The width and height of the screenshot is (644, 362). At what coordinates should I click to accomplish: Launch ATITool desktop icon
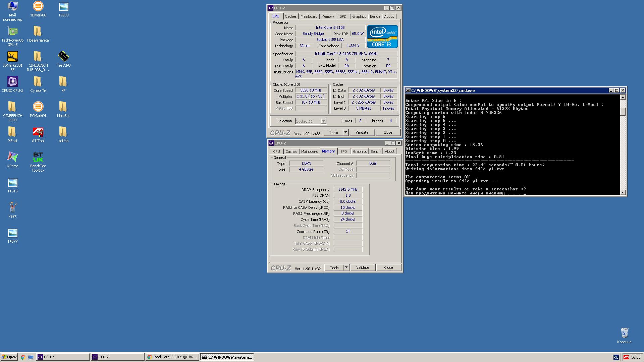pyautogui.click(x=38, y=135)
